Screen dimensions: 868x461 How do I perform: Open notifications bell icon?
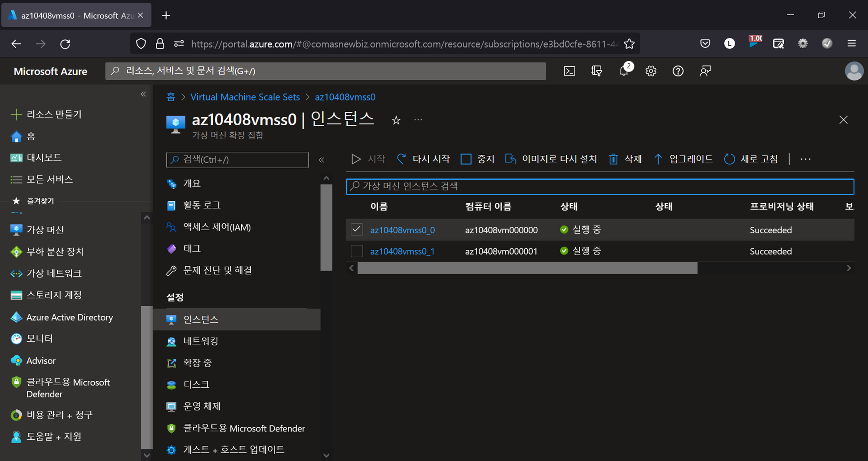624,71
